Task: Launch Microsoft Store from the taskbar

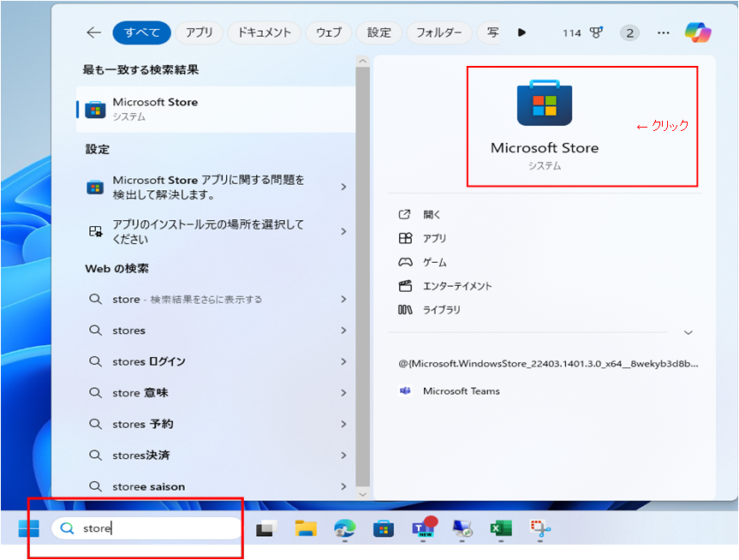Action: point(384,528)
